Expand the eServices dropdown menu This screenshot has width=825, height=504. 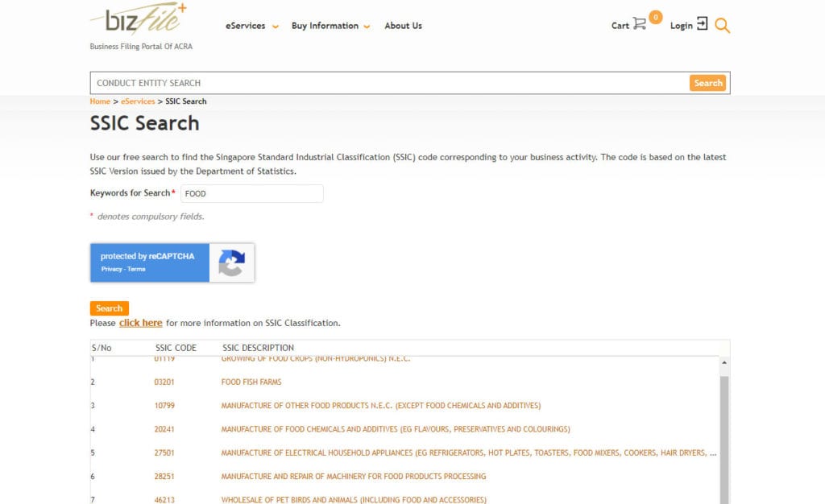point(252,26)
